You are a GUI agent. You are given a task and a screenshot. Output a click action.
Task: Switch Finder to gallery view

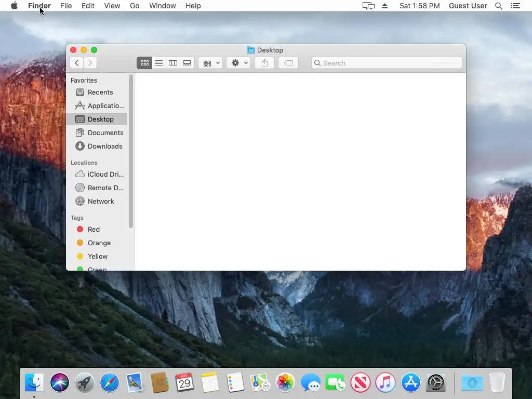pos(187,63)
